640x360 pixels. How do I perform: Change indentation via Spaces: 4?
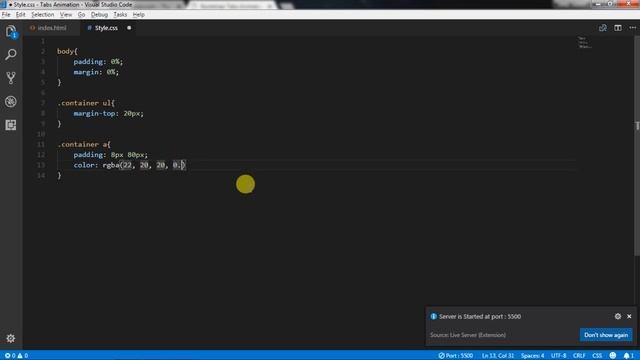[532, 356]
